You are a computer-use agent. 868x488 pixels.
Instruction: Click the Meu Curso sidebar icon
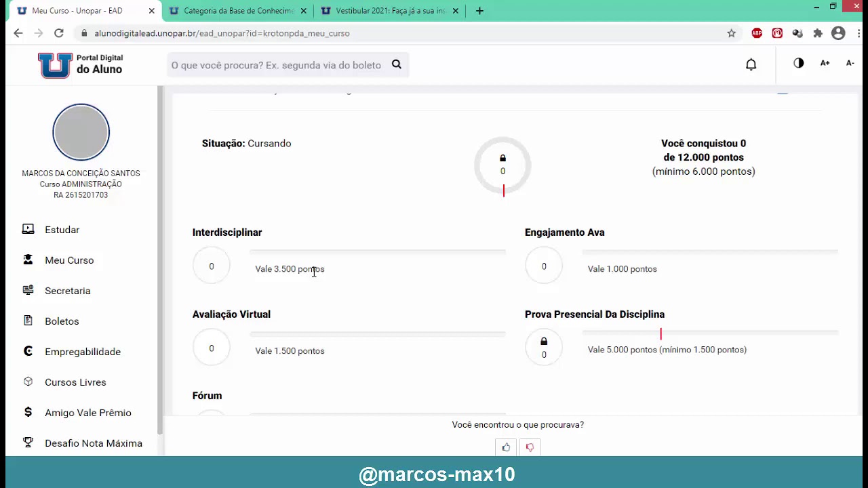click(x=28, y=260)
